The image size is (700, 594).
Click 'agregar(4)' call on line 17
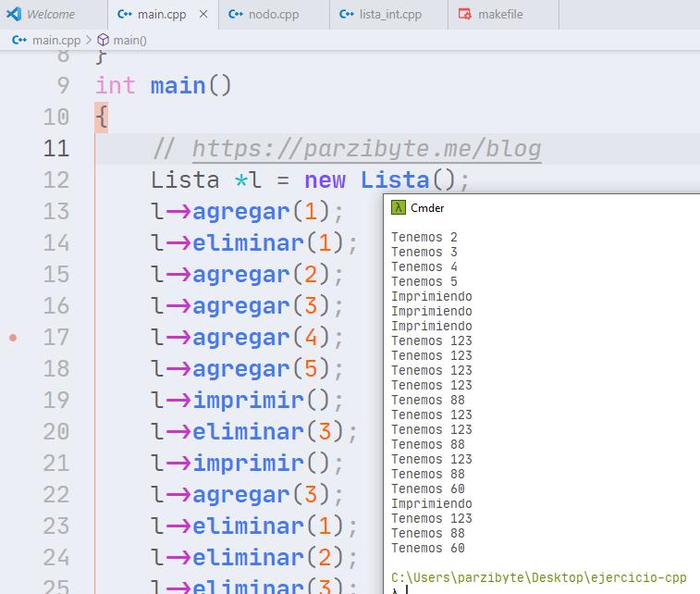pyautogui.click(x=261, y=338)
